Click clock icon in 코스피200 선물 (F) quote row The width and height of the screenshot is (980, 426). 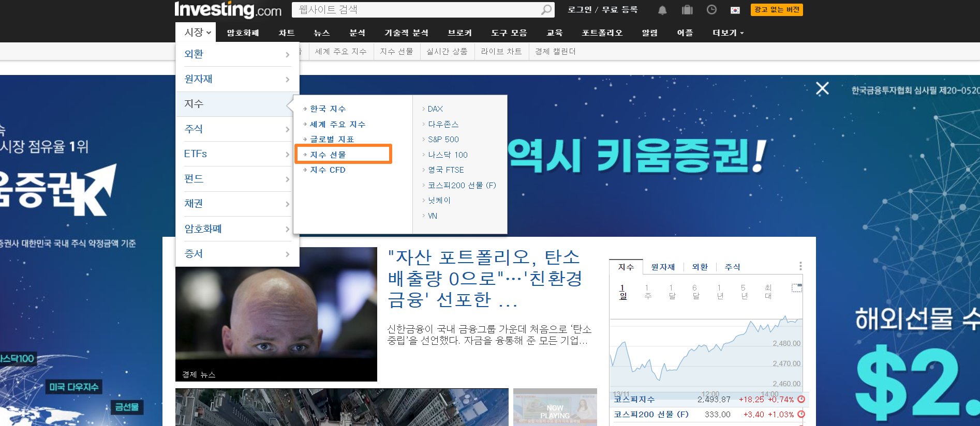click(801, 414)
